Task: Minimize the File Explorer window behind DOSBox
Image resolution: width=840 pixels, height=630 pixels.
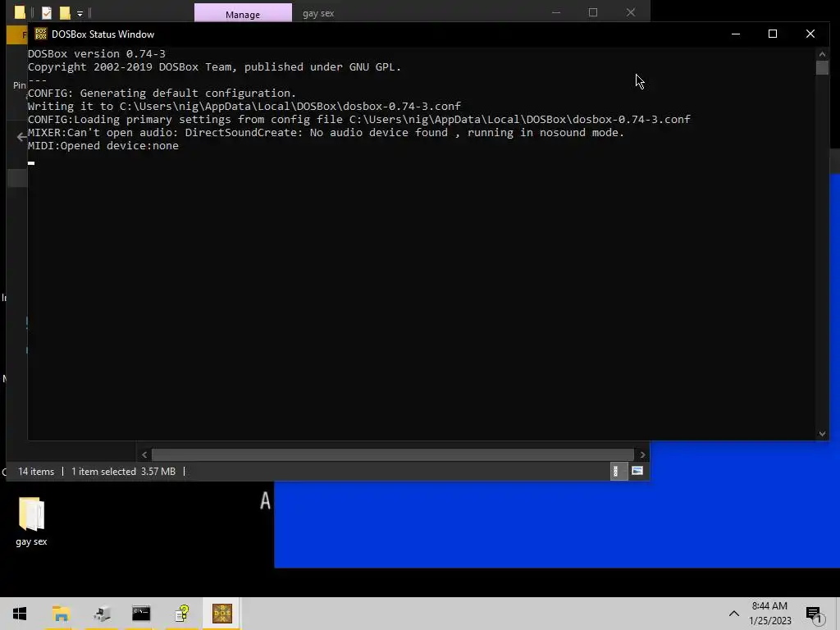Action: click(x=556, y=12)
